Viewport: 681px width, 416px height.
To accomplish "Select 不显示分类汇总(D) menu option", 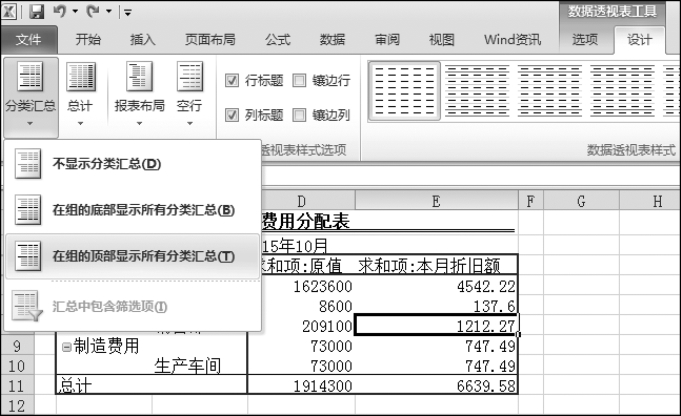I will pyautogui.click(x=133, y=164).
